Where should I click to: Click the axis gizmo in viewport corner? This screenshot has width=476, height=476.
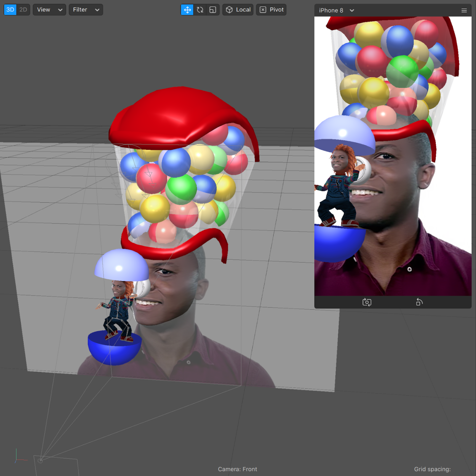tap(21, 456)
